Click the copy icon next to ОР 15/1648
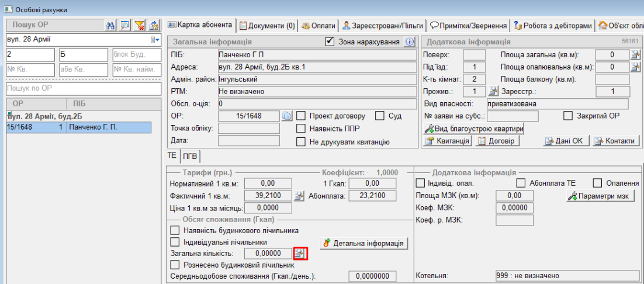The image size is (644, 284). (x=286, y=116)
